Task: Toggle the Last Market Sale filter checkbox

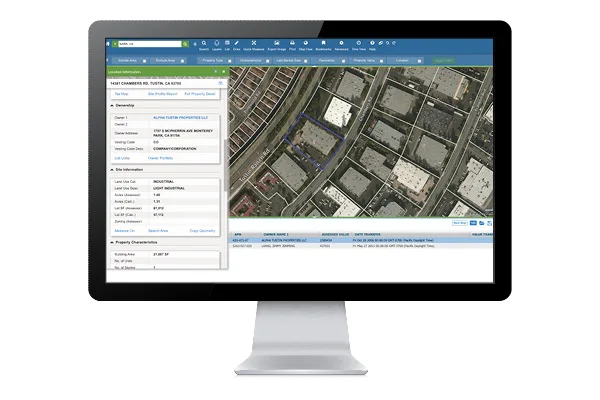Action: coord(305,61)
